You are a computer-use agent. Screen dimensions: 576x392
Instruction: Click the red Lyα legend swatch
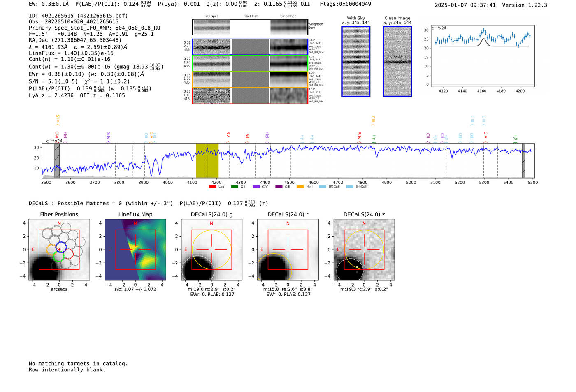tap(212, 187)
